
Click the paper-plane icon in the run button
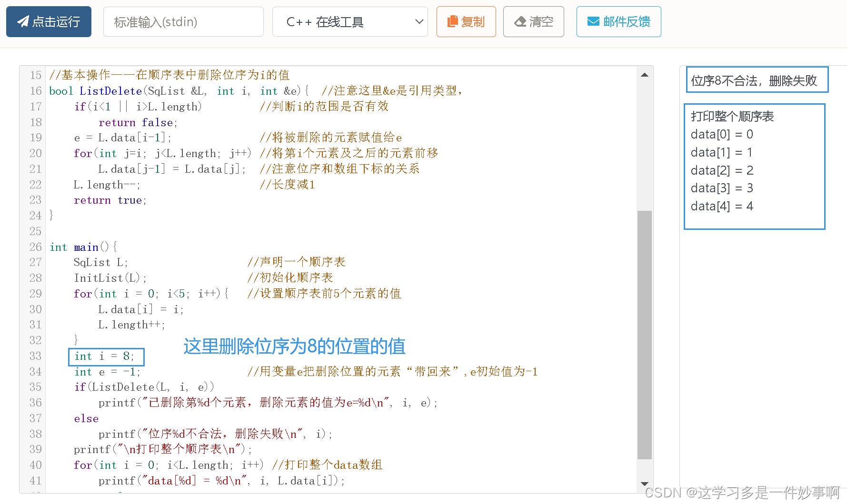click(x=23, y=21)
